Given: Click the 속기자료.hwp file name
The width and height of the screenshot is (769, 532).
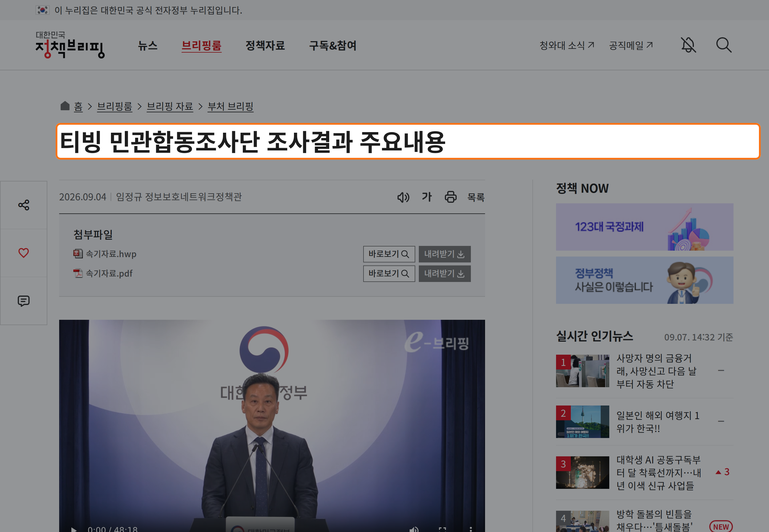Looking at the screenshot, I should click(111, 254).
